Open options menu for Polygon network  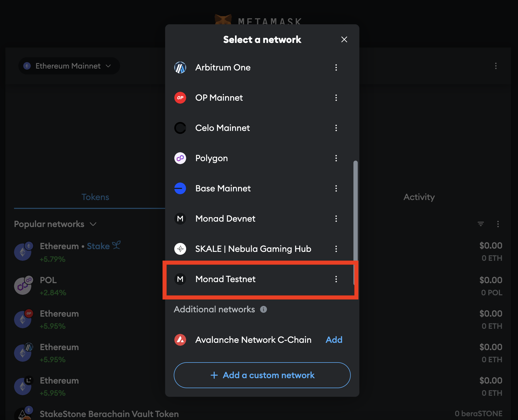pyautogui.click(x=336, y=158)
